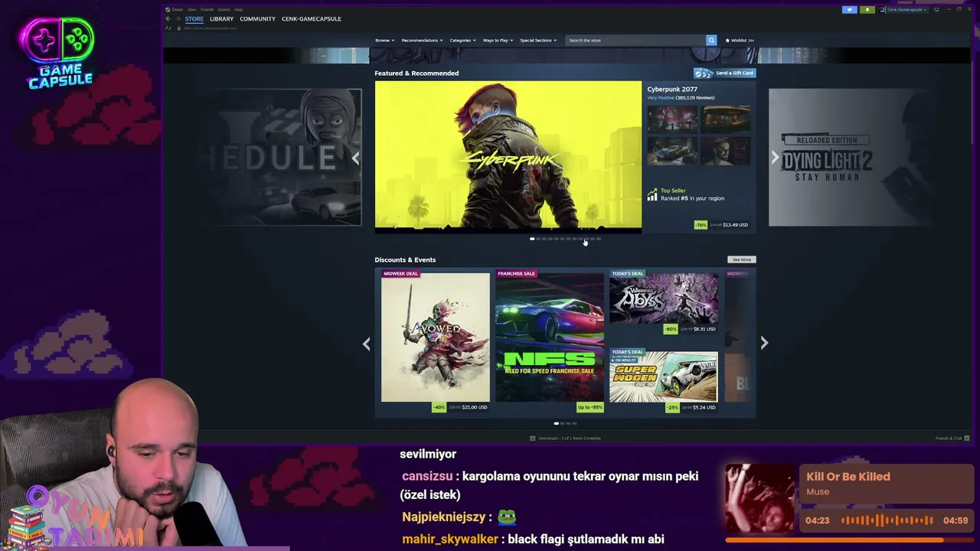Click the Avowed $21.00 USD price

475,407
